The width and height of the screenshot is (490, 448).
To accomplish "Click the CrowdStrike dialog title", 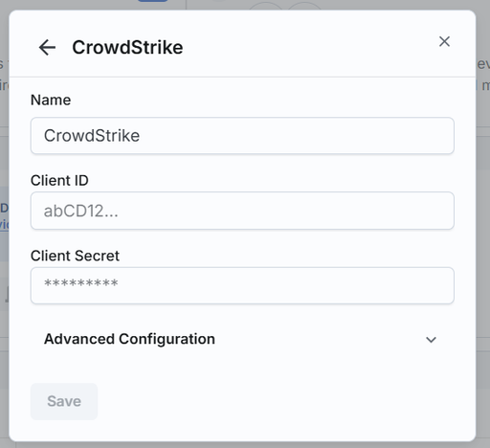I will coord(127,48).
